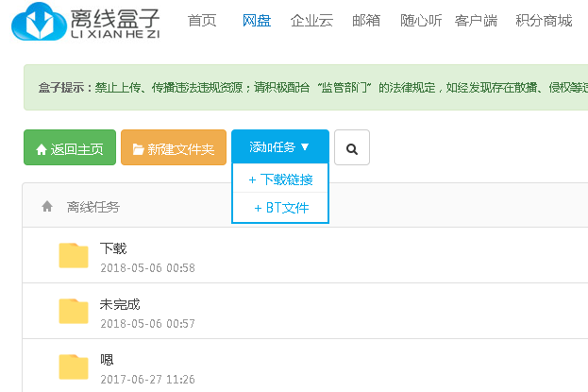Click the search magnifier icon button
The image size is (588, 392).
[x=352, y=148]
